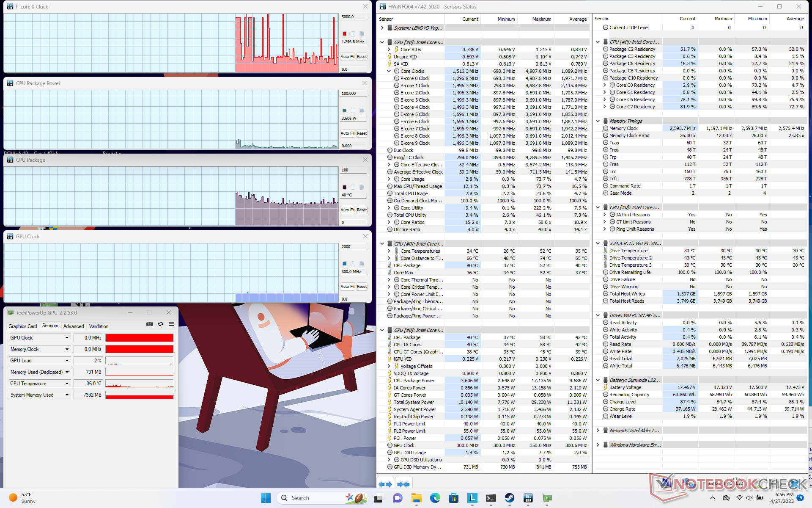The width and height of the screenshot is (812, 508).
Task: Click Reset in the GPU Clock graph
Action: click(x=362, y=287)
